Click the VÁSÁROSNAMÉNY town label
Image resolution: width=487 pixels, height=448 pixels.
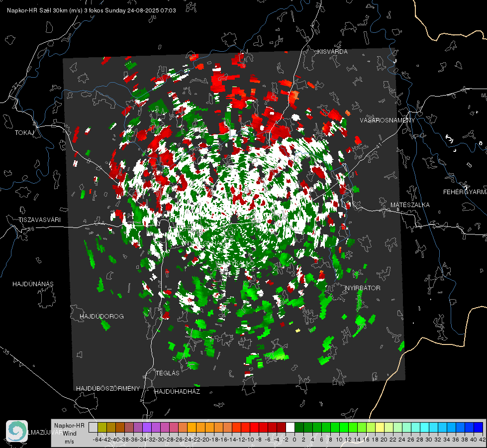click(x=388, y=120)
